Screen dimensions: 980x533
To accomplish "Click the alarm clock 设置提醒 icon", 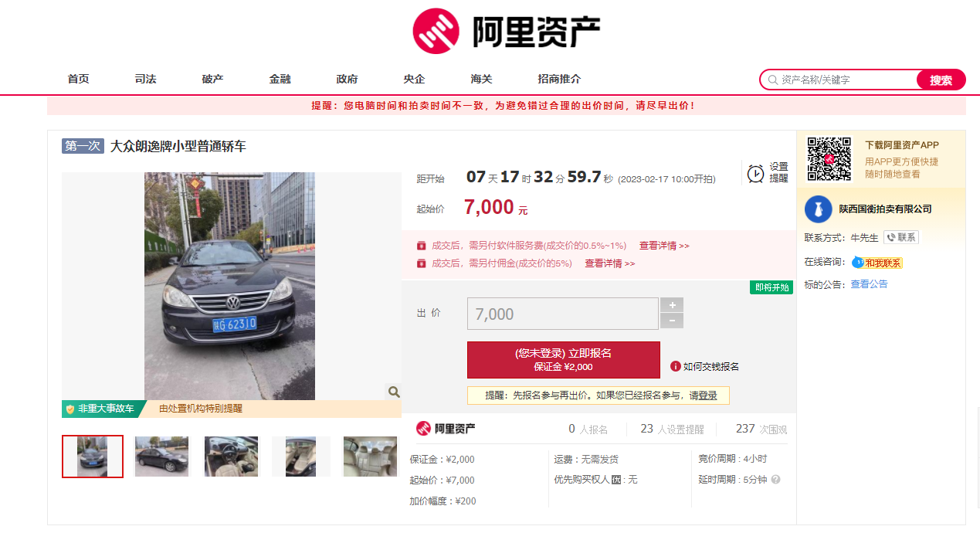I will pyautogui.click(x=754, y=173).
